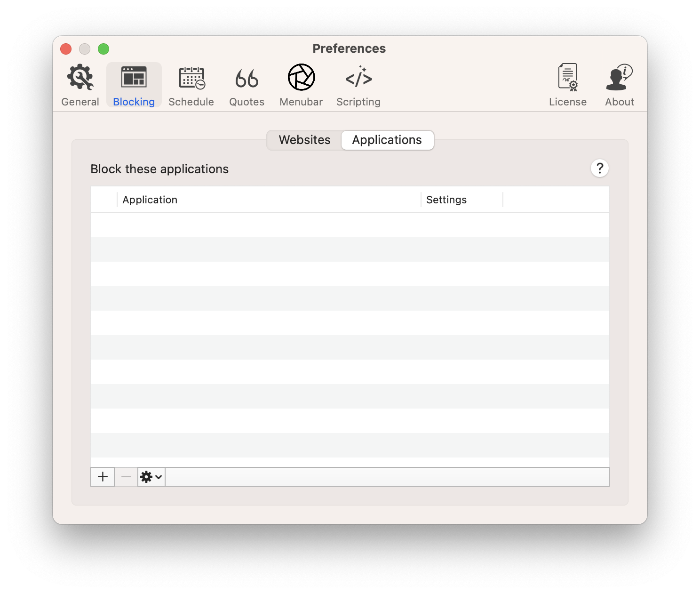Open the License pane

point(568,85)
